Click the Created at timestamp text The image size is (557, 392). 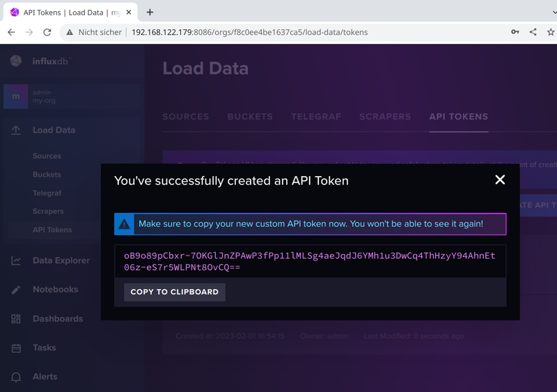[230, 336]
